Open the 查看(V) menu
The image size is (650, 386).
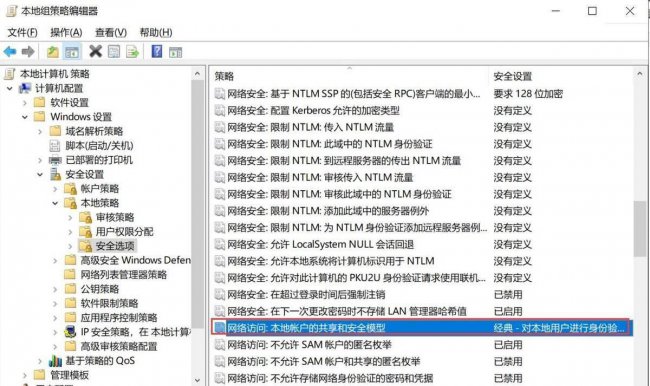[111, 32]
